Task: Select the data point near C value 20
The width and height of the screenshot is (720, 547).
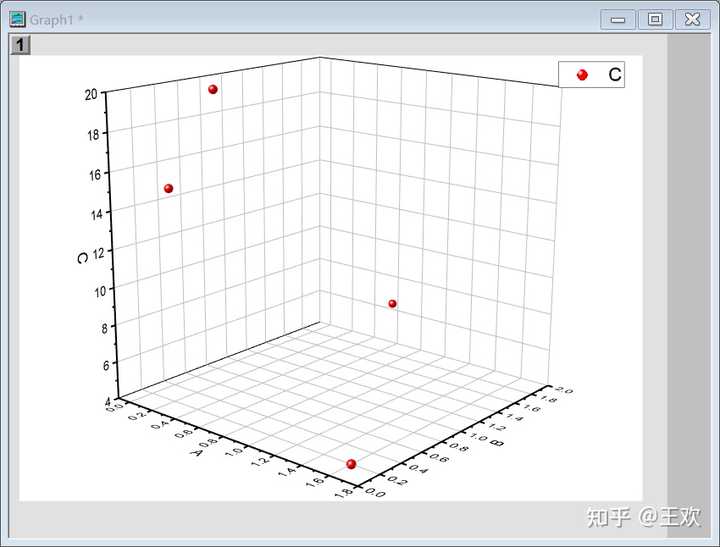Action: click(213, 90)
